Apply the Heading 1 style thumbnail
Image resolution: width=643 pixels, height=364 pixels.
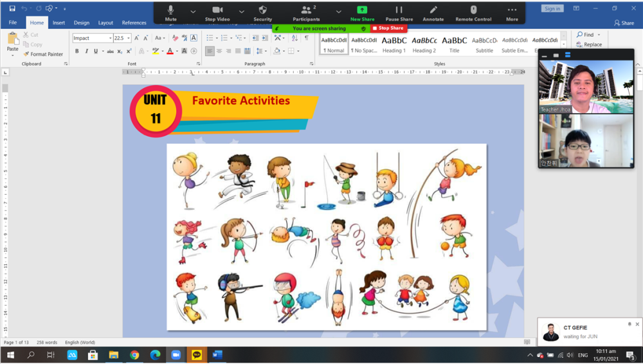click(394, 44)
